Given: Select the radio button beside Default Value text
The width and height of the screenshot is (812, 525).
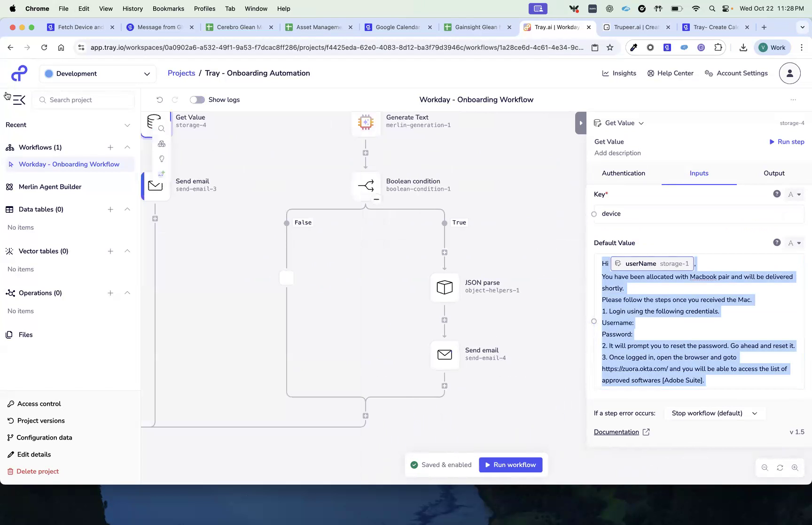Looking at the screenshot, I should (x=593, y=321).
